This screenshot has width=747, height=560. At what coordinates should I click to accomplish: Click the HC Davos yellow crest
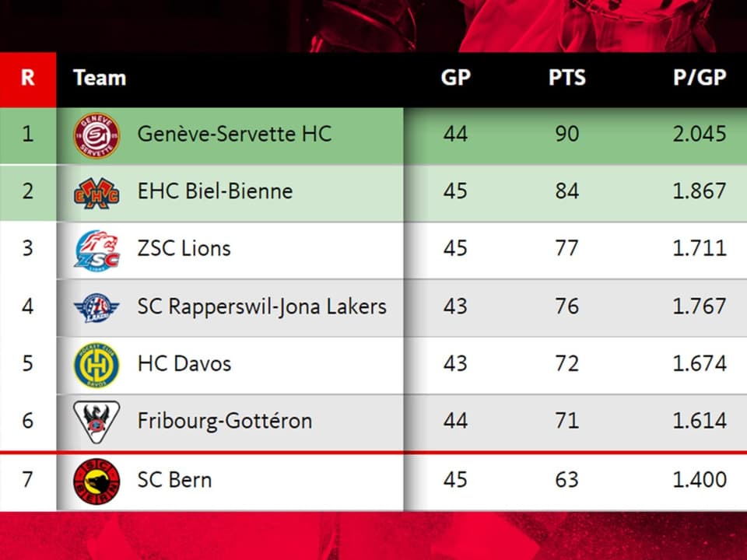pos(96,366)
